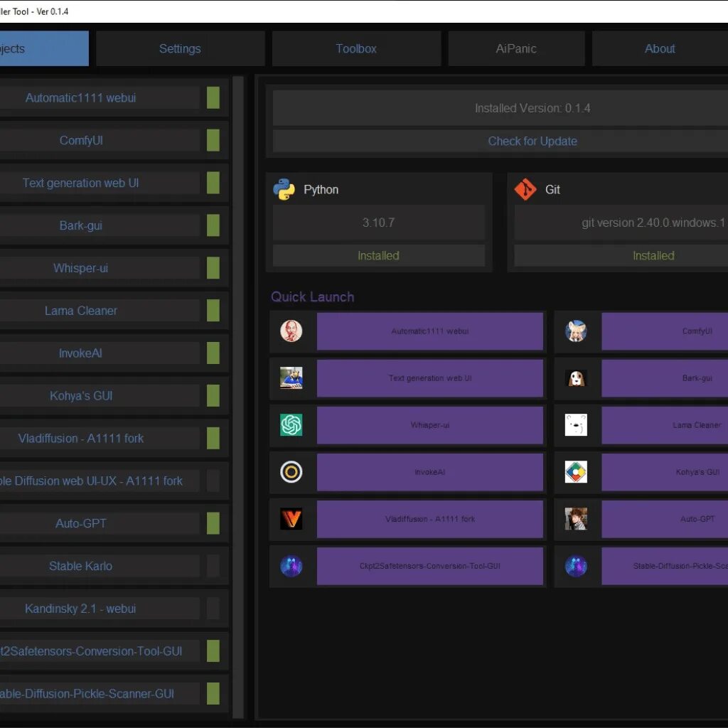Click the Lama Cleaner bear icon

[x=576, y=425]
